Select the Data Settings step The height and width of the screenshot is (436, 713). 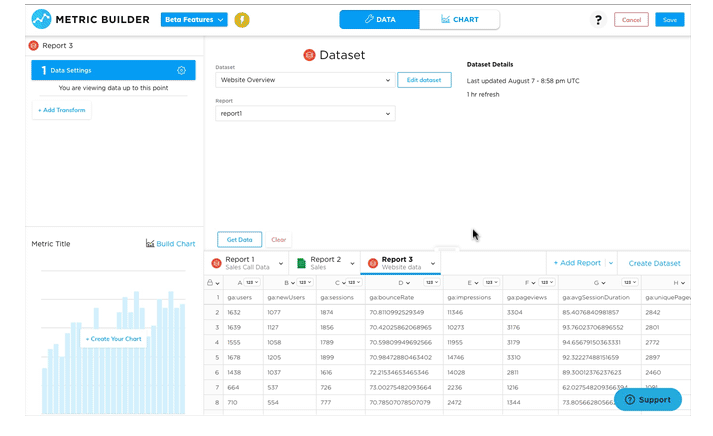coord(113,70)
